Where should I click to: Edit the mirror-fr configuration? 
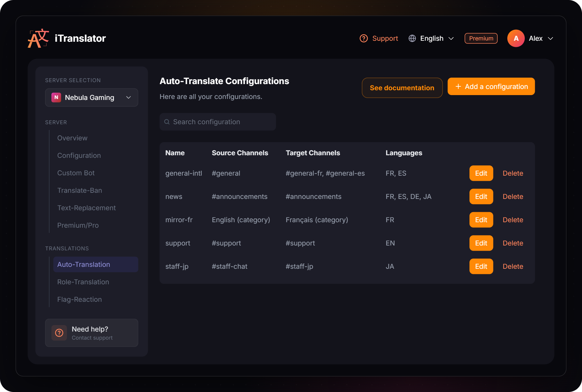pyautogui.click(x=481, y=220)
